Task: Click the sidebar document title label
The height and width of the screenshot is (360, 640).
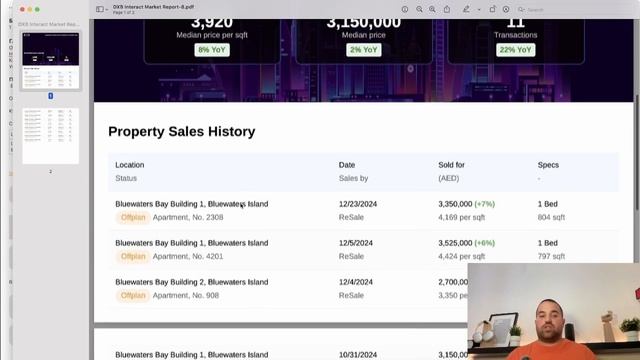Action: (x=49, y=24)
